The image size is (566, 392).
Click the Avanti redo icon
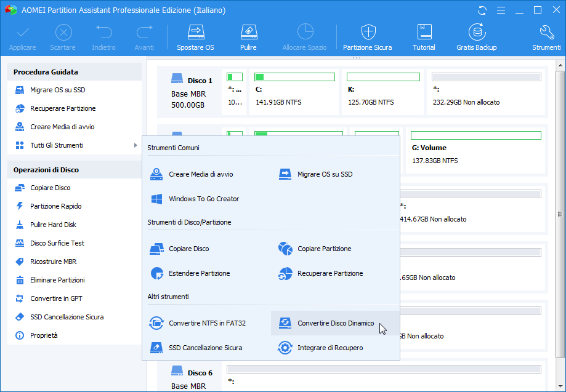(144, 38)
